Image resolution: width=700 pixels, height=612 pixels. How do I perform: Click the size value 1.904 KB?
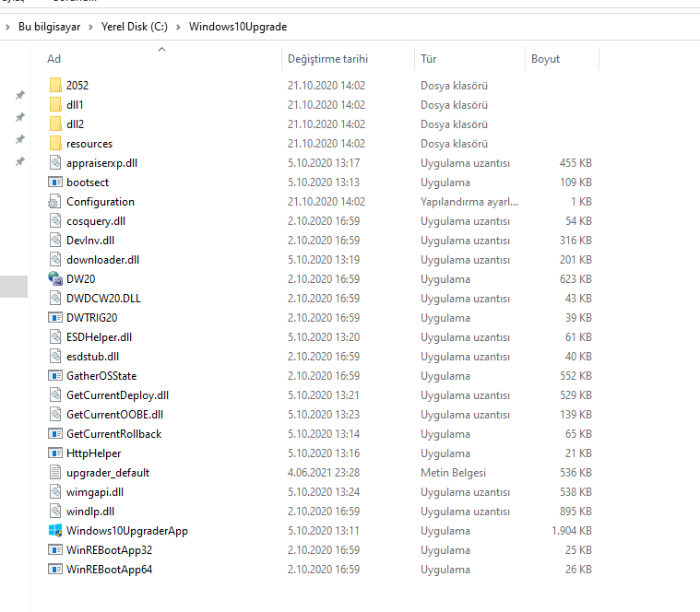[572, 530]
